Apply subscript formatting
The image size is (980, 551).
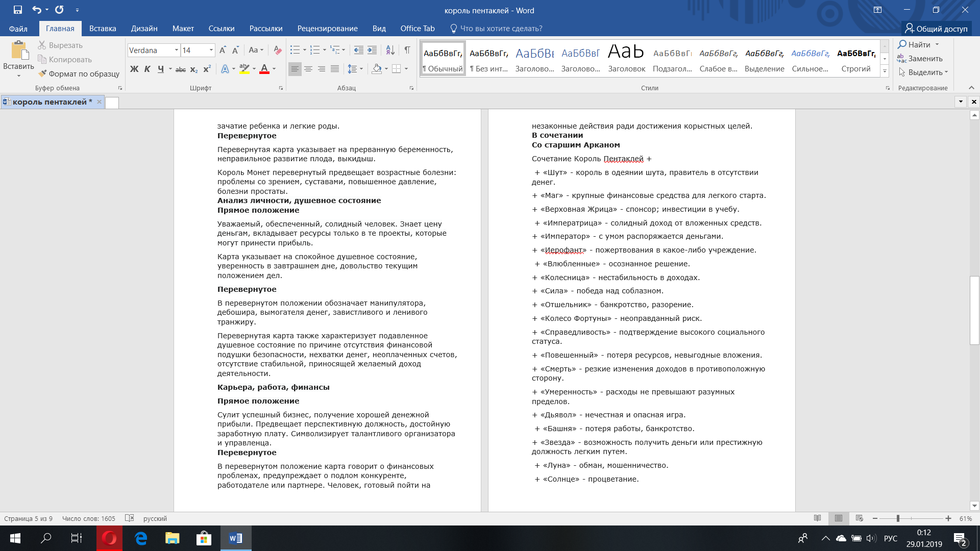click(194, 69)
